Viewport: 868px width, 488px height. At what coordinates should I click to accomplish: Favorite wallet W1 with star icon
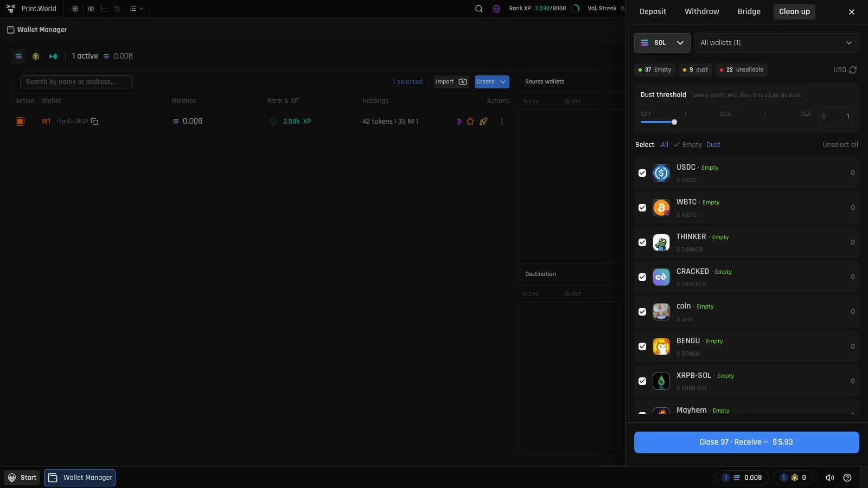[470, 121]
